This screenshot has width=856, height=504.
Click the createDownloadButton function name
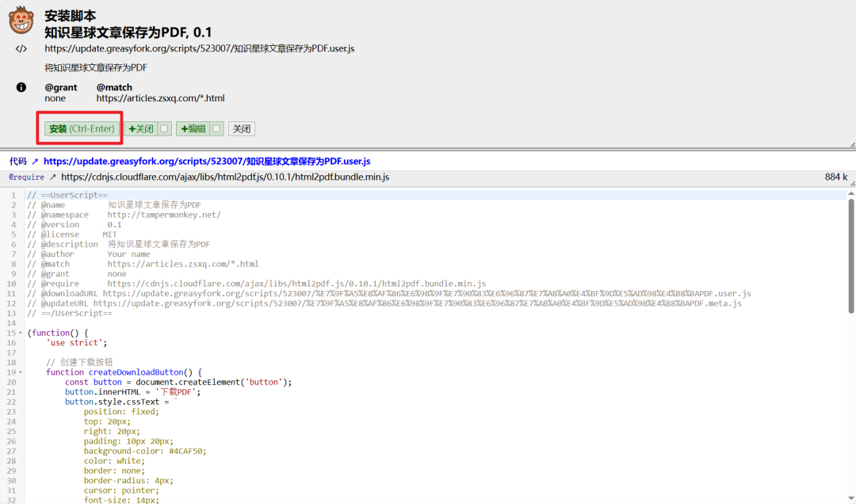136,372
